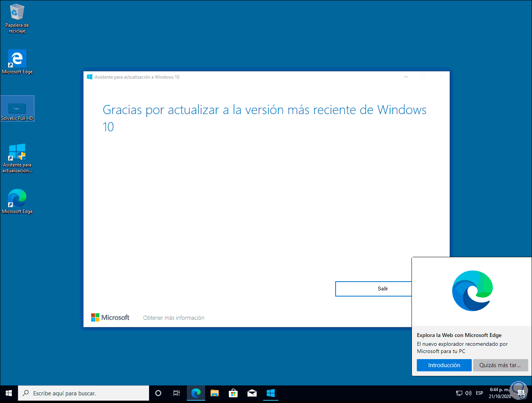
Task: Select the new Microsoft Edge desktop shortcut
Action: pos(17,201)
